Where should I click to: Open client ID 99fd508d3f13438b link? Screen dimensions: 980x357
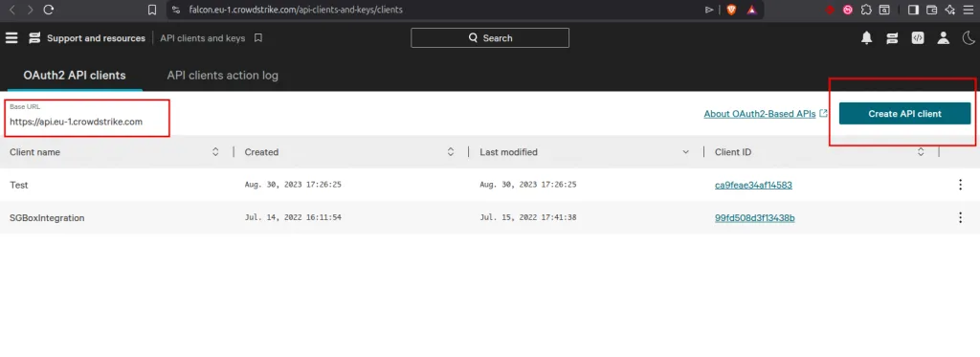pyautogui.click(x=754, y=217)
